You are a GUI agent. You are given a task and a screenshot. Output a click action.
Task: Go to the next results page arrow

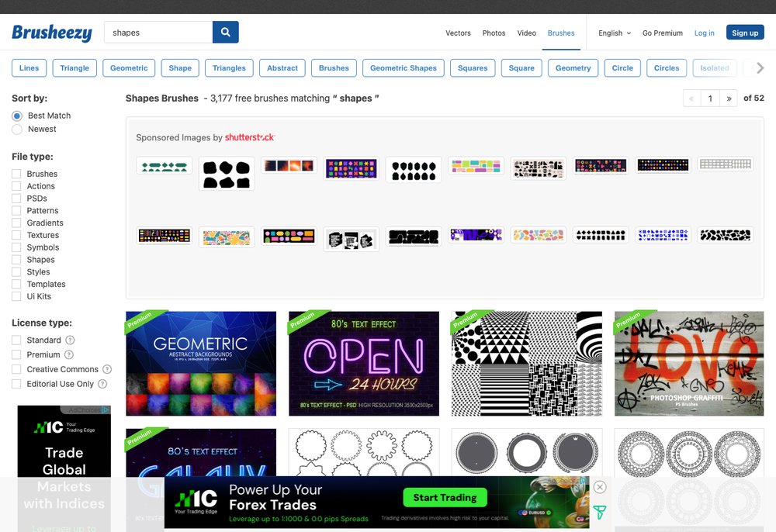(x=729, y=98)
